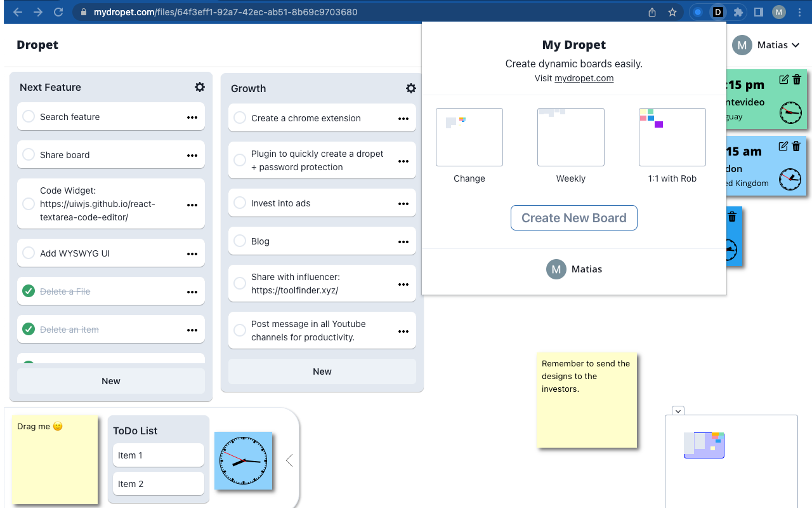Check off Blog item
The image size is (812, 508).
click(240, 241)
